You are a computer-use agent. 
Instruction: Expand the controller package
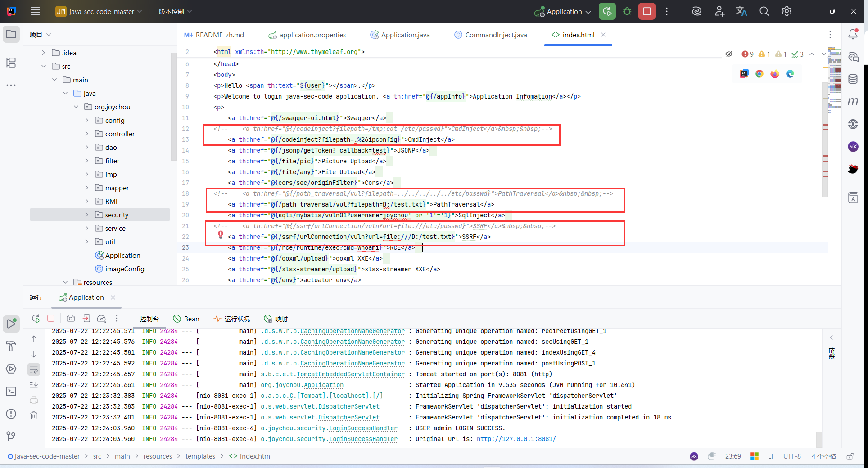click(86, 134)
